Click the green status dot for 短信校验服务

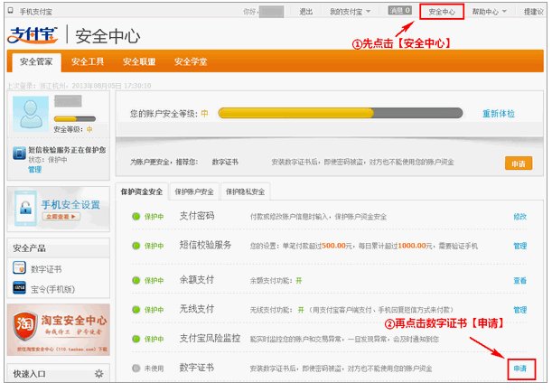click(x=136, y=246)
